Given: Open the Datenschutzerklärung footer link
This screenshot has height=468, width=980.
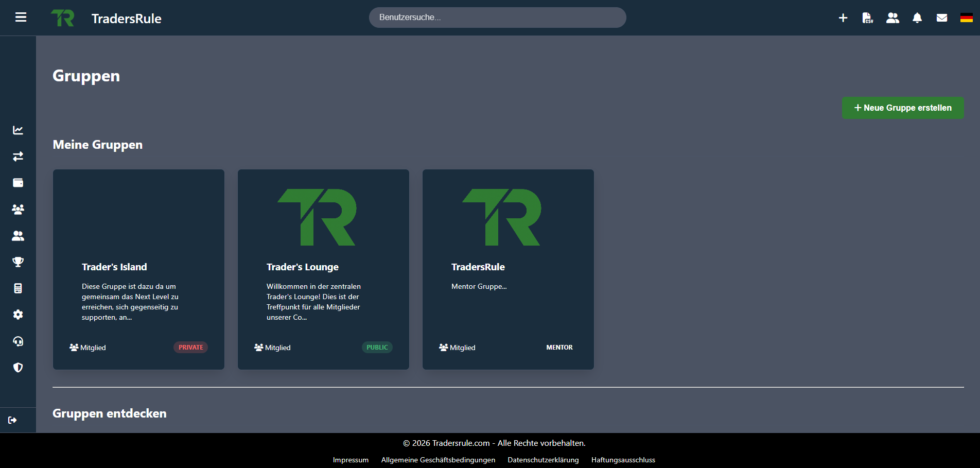Looking at the screenshot, I should [543, 460].
